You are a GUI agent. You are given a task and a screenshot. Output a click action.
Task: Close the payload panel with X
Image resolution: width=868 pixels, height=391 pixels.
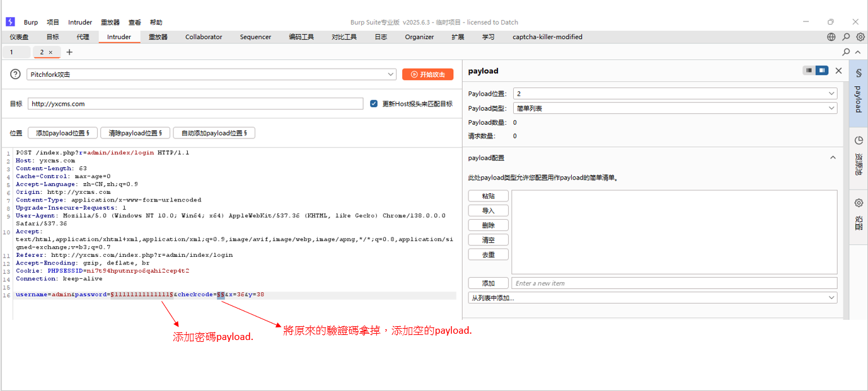tap(838, 71)
